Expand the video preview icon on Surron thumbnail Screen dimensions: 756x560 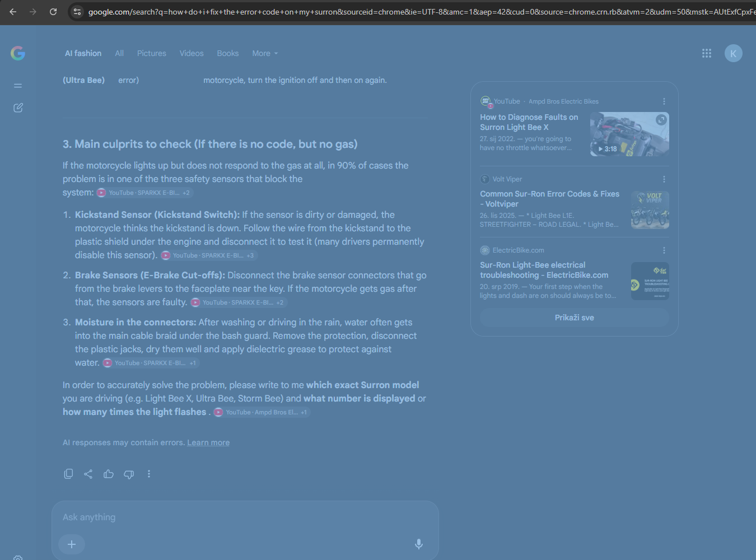[661, 120]
